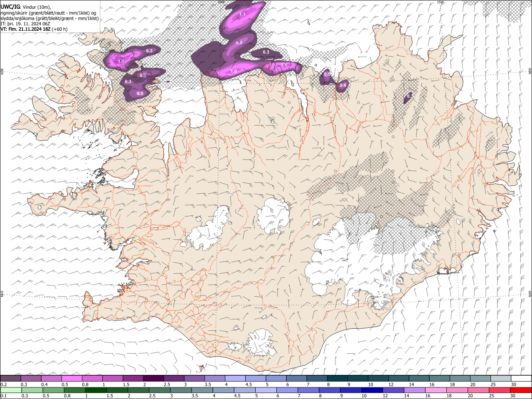
Task: Click the 66N latitude label on the right edge
Action: pos(530,71)
